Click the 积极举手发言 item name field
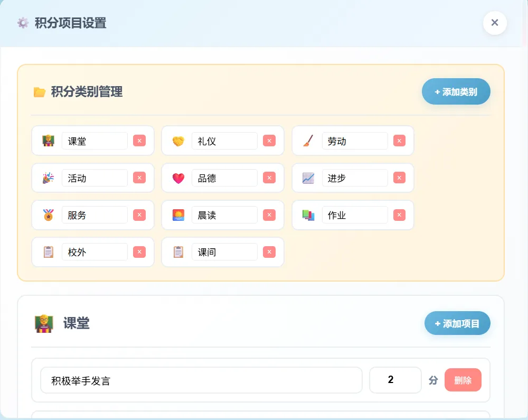 click(201, 380)
